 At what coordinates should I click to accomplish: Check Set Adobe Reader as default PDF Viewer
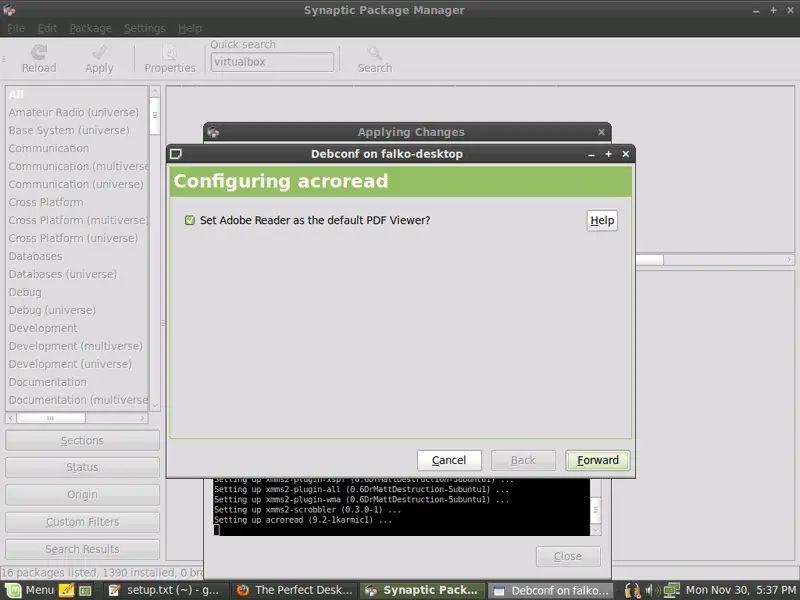click(190, 220)
